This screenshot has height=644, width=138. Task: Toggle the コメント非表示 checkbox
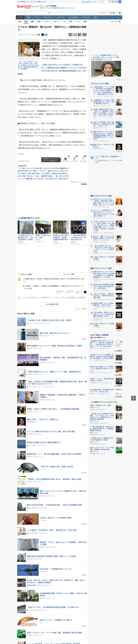[x=75, y=309]
